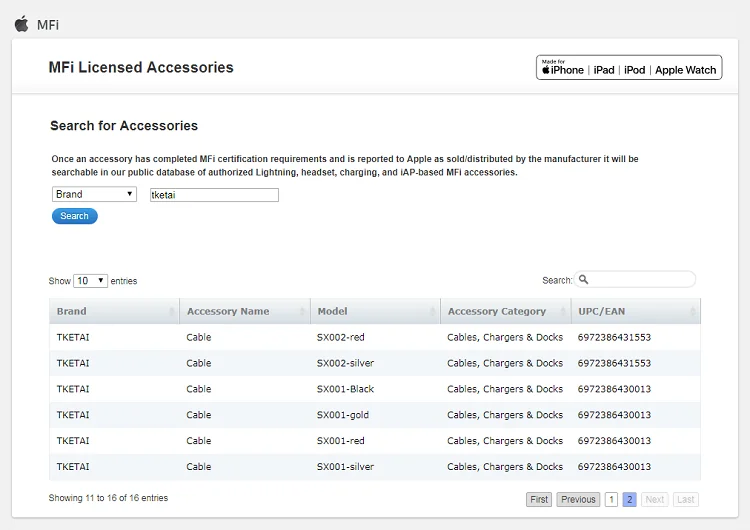Click the Apple logo icon
Screen dimensions: 750x530
20,23
